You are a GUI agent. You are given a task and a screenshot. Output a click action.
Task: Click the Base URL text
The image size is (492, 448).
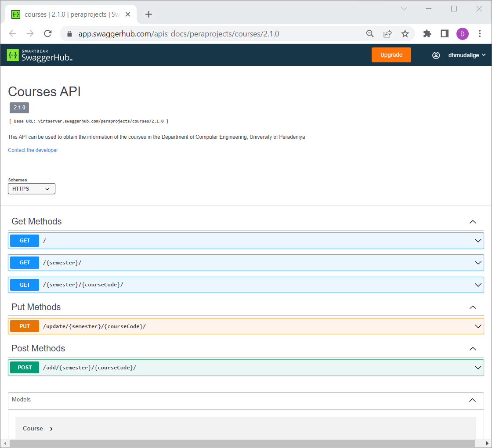pos(89,121)
